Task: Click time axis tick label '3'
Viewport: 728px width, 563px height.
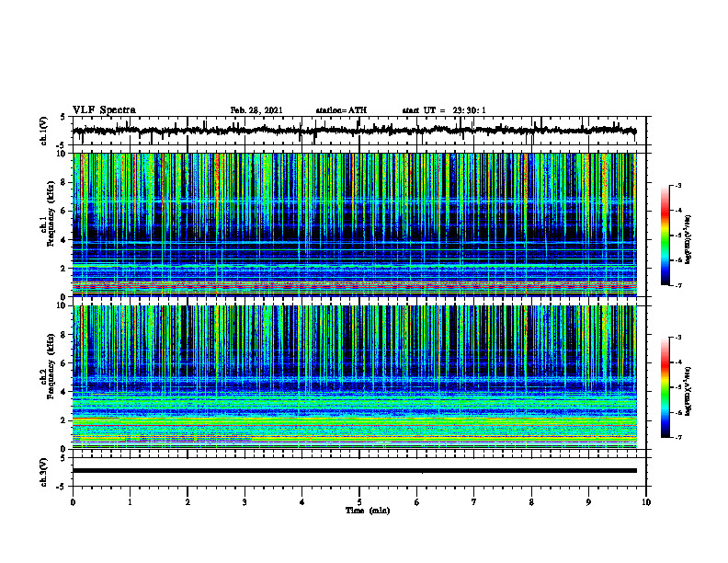Action: click(245, 502)
